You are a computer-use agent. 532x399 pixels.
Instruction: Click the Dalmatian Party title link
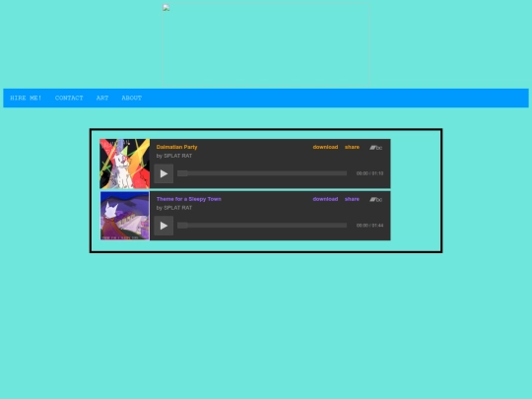(x=176, y=147)
